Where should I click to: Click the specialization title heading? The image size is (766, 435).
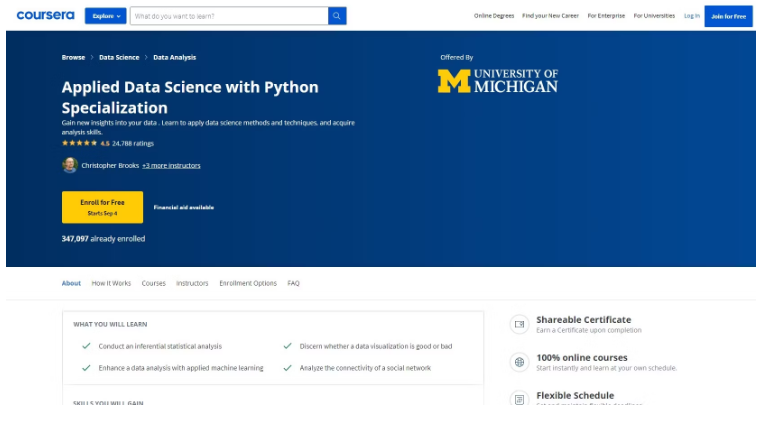point(190,97)
